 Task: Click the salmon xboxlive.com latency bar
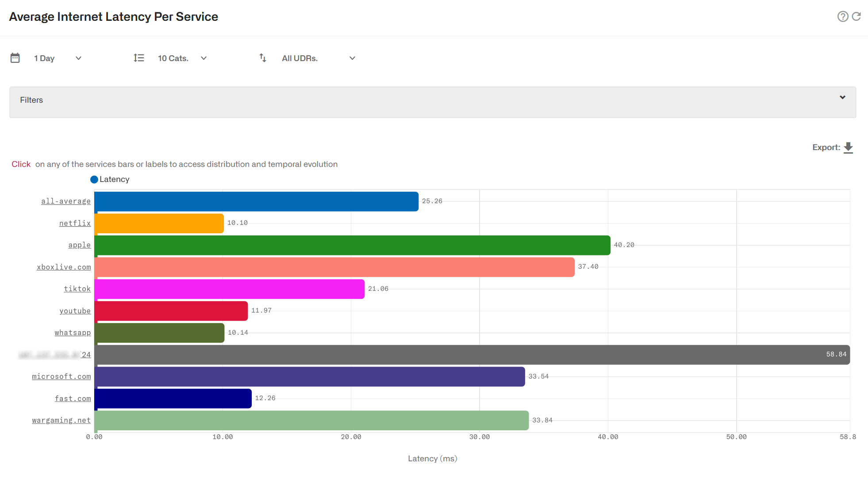pos(334,267)
